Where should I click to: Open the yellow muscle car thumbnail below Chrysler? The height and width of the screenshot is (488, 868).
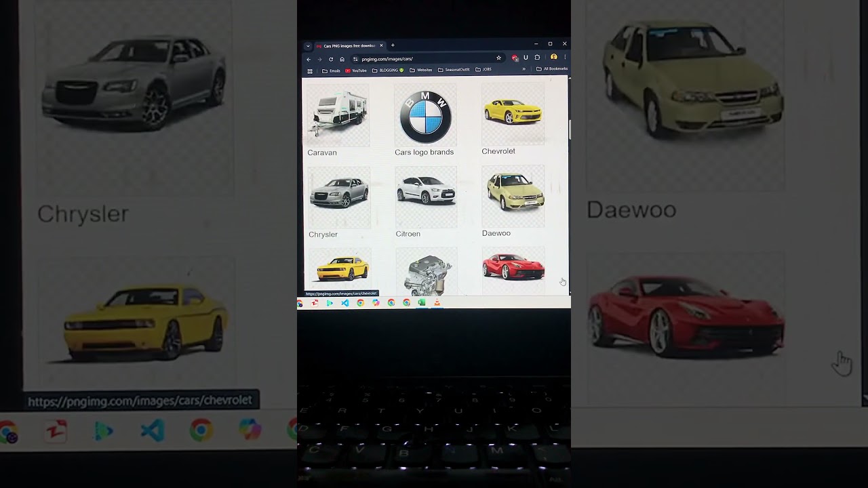[339, 270]
